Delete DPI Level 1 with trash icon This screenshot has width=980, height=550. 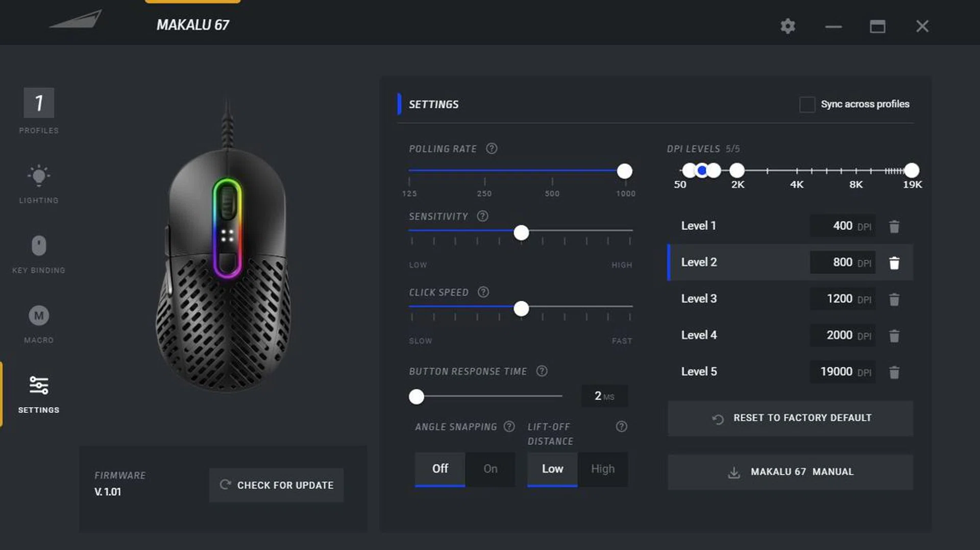coord(894,226)
